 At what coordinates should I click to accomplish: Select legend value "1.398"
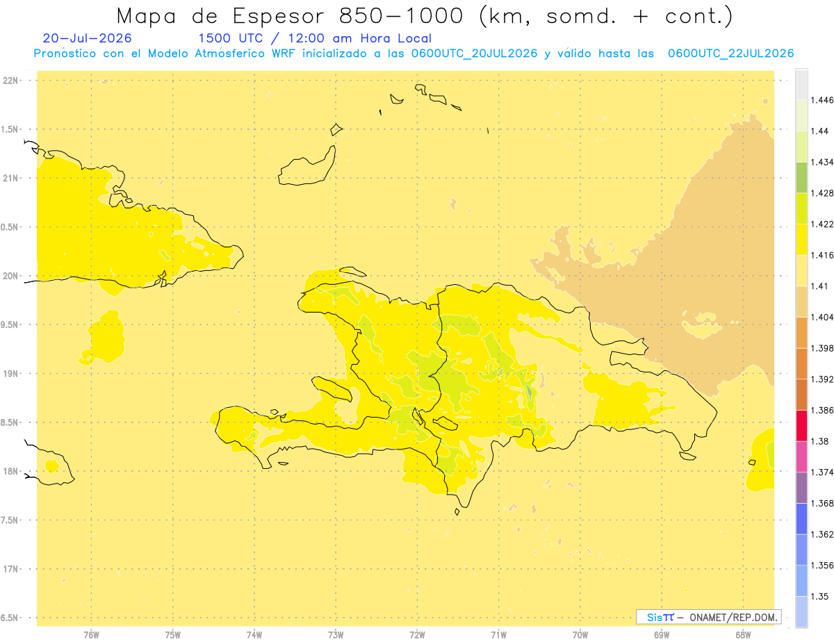(822, 348)
